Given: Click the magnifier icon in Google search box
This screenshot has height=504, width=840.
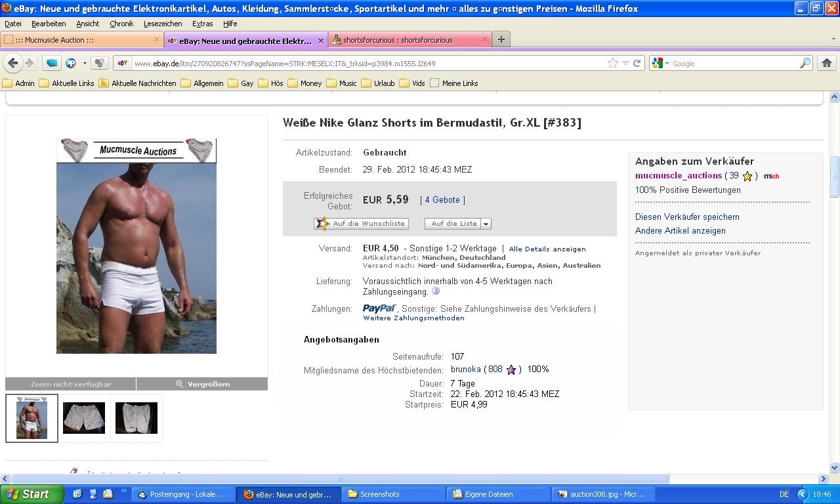Looking at the screenshot, I should pyautogui.click(x=805, y=64).
